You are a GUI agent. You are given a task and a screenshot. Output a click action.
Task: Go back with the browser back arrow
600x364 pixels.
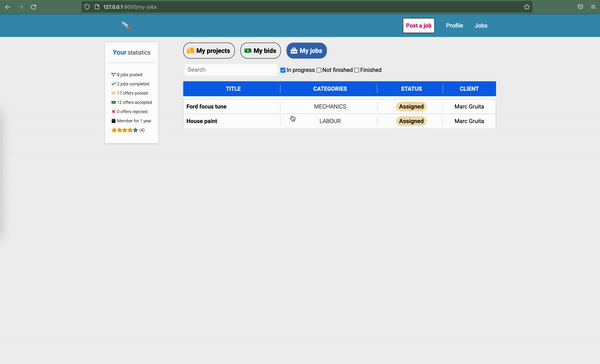[x=8, y=7]
